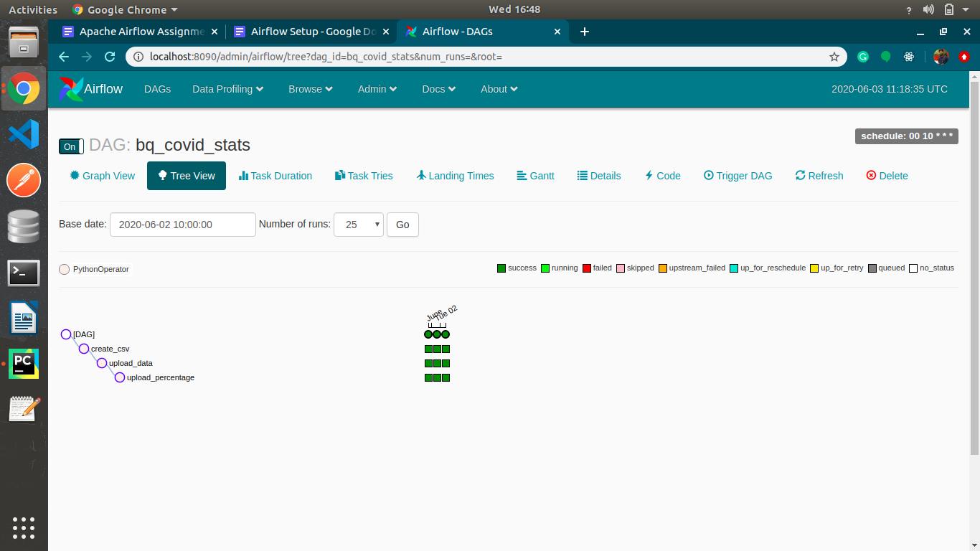Click the upload_data task node circle
Screen dimensions: 980x551
tap(102, 363)
